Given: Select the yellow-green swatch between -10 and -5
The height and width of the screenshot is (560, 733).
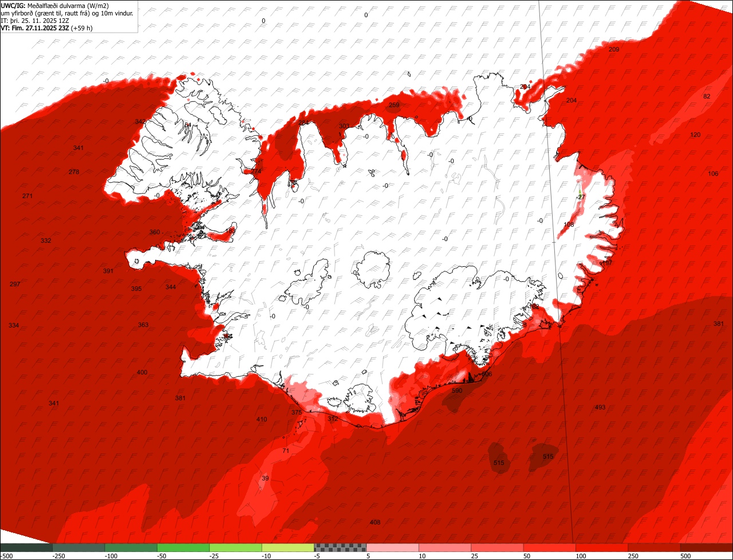Looking at the screenshot, I should point(288,547).
